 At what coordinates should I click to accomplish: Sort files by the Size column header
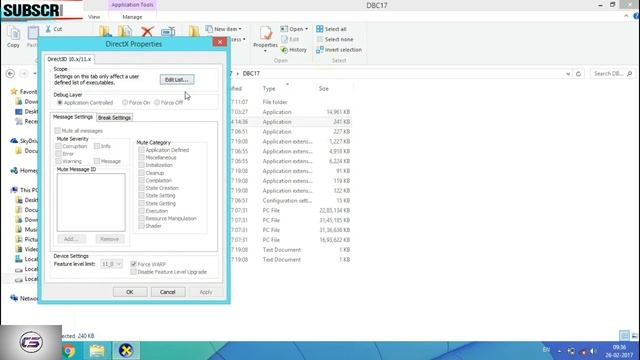coord(324,89)
